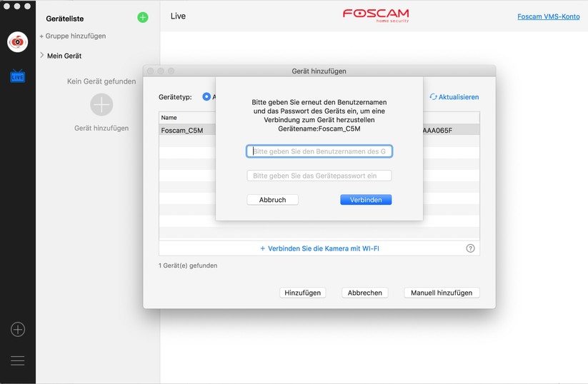Focus the Benutzername input field
The image size is (588, 384).
coord(319,151)
